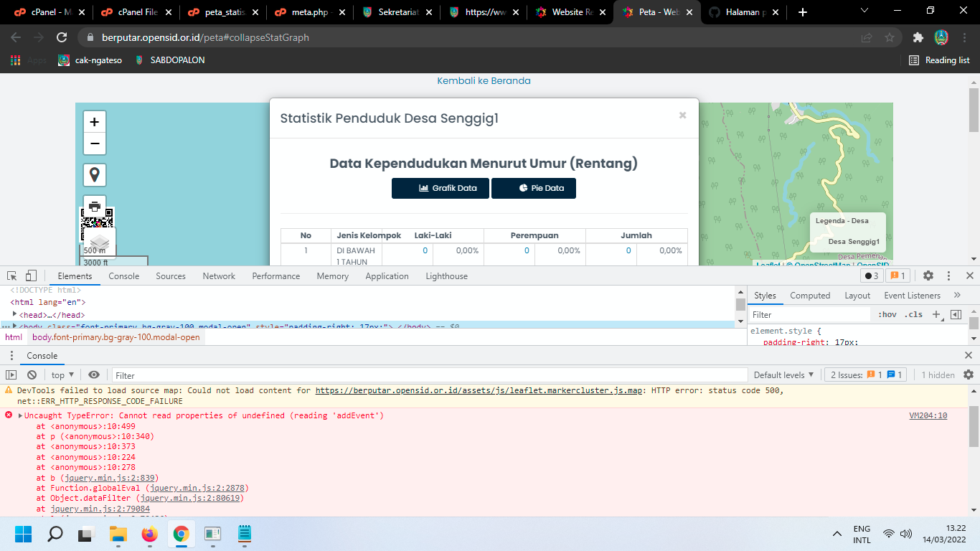Click the Grafik Data button

tap(440, 188)
